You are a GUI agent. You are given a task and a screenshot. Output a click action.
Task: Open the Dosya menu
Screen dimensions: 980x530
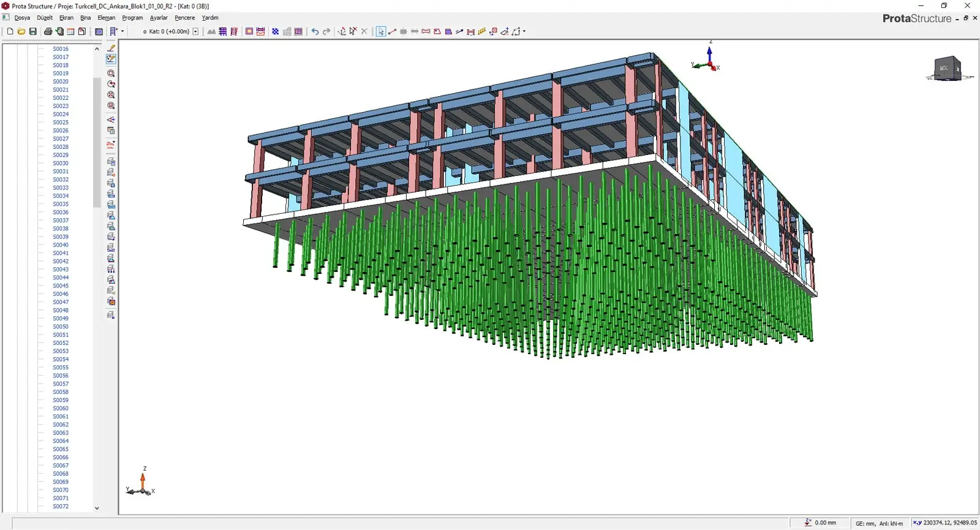click(22, 18)
